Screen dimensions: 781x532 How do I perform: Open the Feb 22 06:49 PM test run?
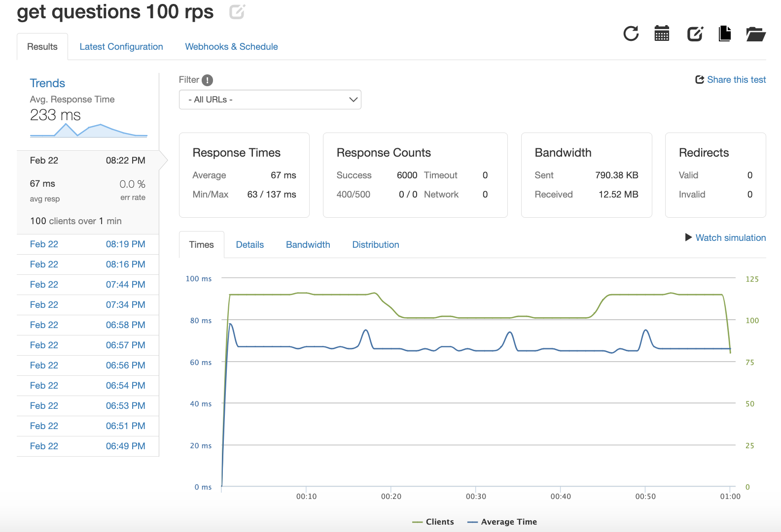(x=88, y=446)
